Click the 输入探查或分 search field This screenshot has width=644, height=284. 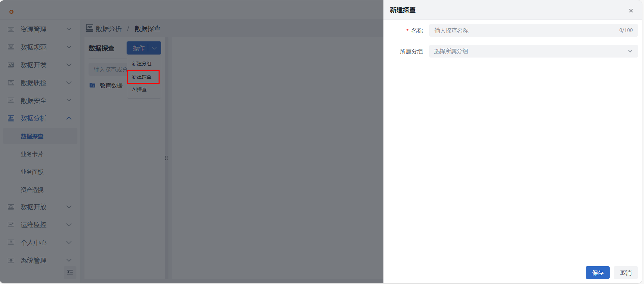click(108, 70)
